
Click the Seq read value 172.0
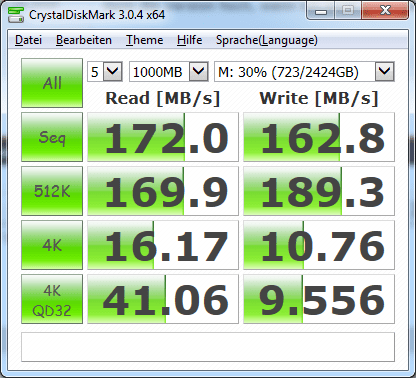163,137
